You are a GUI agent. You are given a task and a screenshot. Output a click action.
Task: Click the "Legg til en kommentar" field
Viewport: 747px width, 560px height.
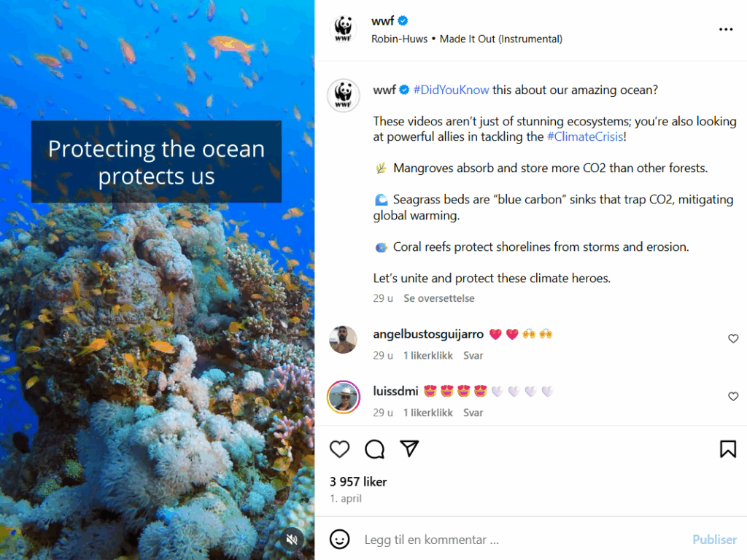[511, 540]
